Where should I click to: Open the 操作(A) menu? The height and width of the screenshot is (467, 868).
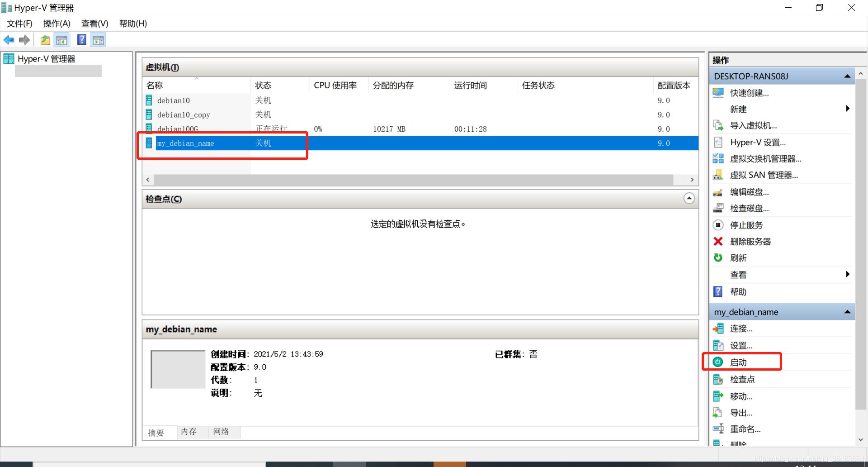pyautogui.click(x=57, y=24)
